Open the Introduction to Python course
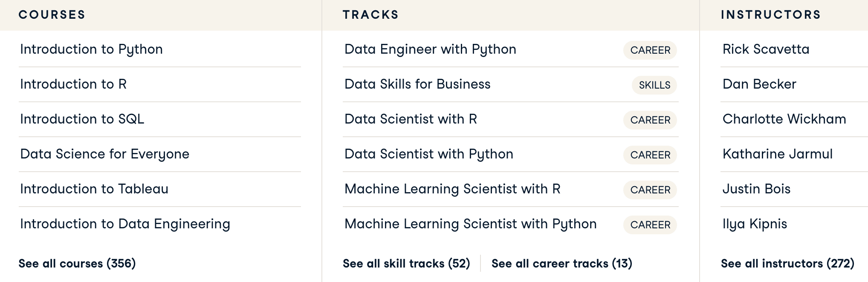Screen dimensions: 868x282 click(91, 49)
